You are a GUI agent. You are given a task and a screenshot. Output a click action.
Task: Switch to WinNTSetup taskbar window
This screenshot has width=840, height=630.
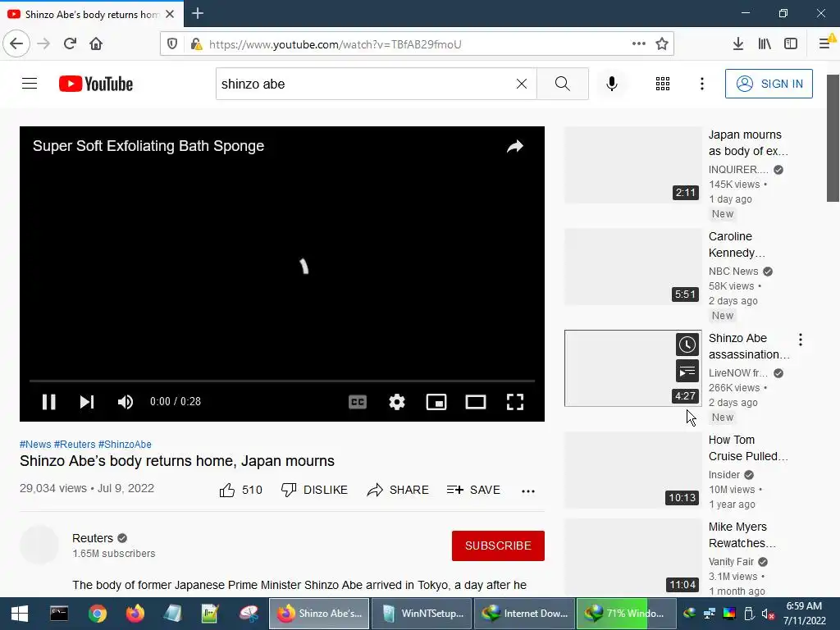(x=422, y=614)
